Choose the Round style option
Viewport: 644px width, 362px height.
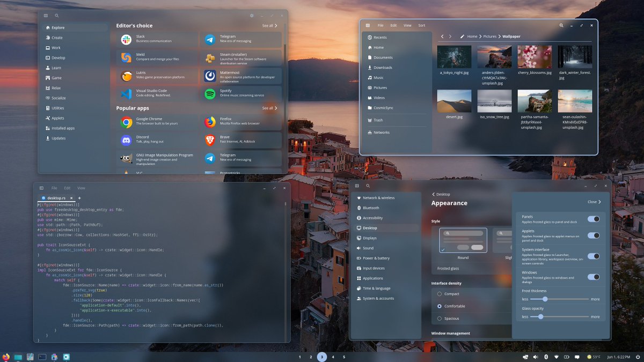tap(463, 240)
